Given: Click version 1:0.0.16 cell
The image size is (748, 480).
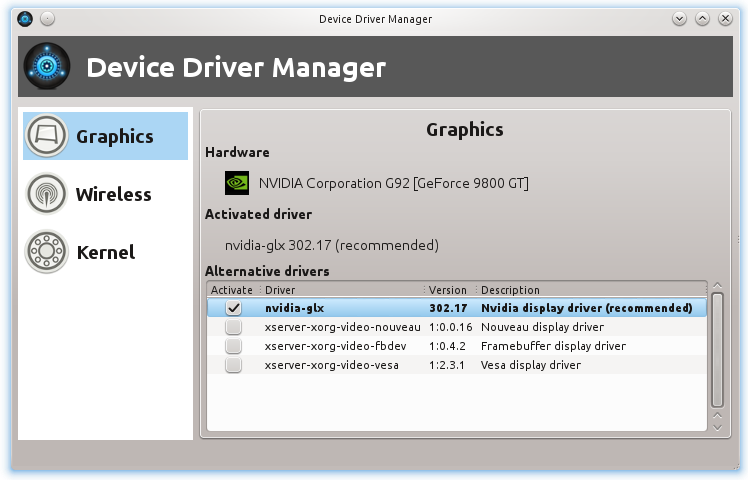Looking at the screenshot, I should pos(450,327).
